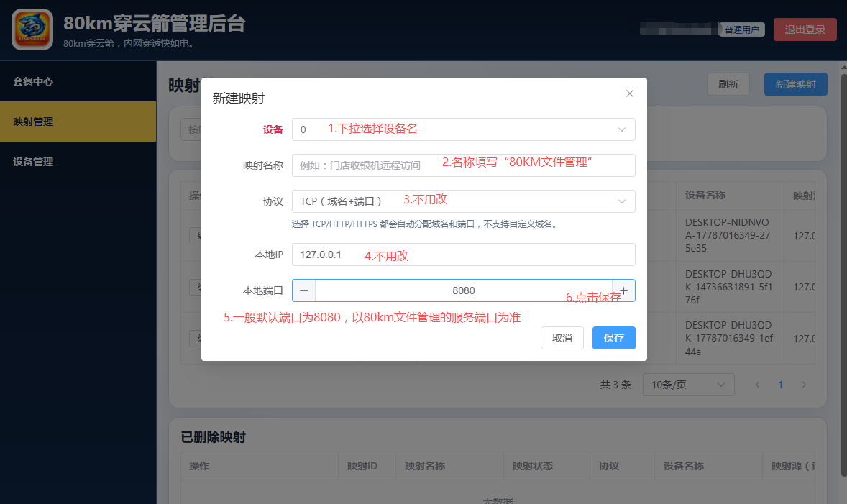The image size is (847, 504).
Task: Go to previous page arrow
Action: 757,385
